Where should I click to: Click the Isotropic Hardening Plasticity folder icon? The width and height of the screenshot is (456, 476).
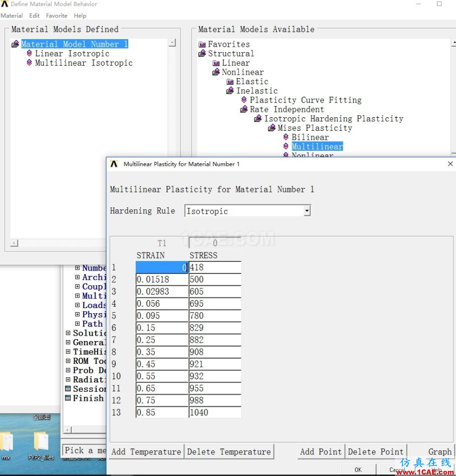point(258,119)
